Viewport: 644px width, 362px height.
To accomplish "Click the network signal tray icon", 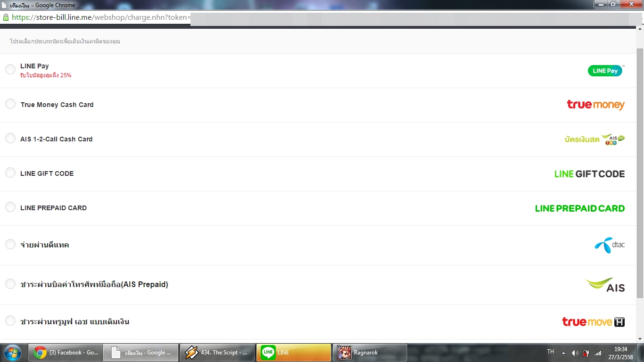I will 598,353.
